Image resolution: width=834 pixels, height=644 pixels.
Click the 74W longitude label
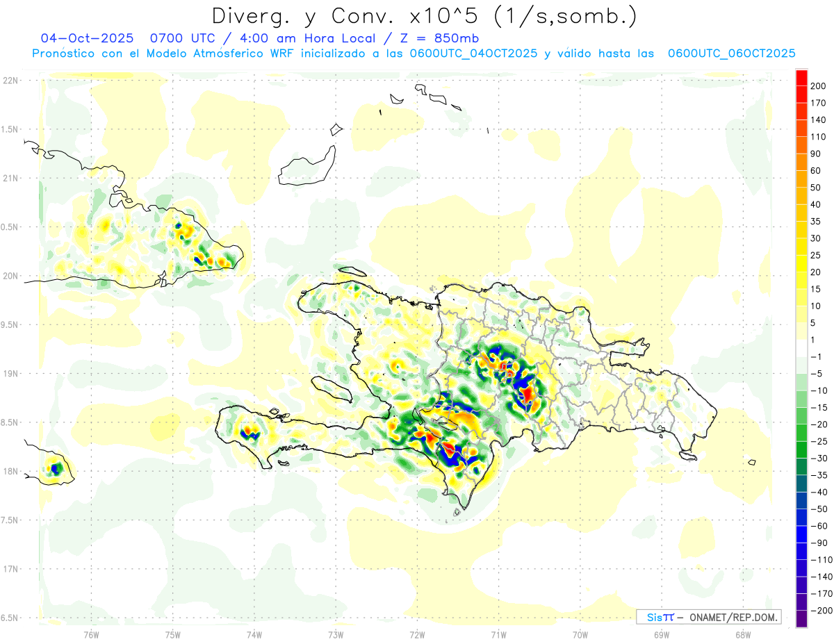click(x=254, y=634)
